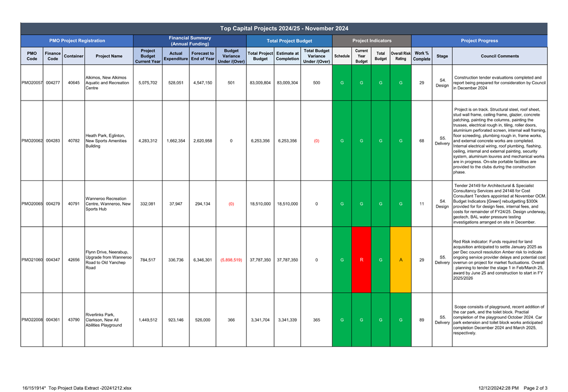Click the Heath Park, Eglinton project name

click(x=106, y=141)
